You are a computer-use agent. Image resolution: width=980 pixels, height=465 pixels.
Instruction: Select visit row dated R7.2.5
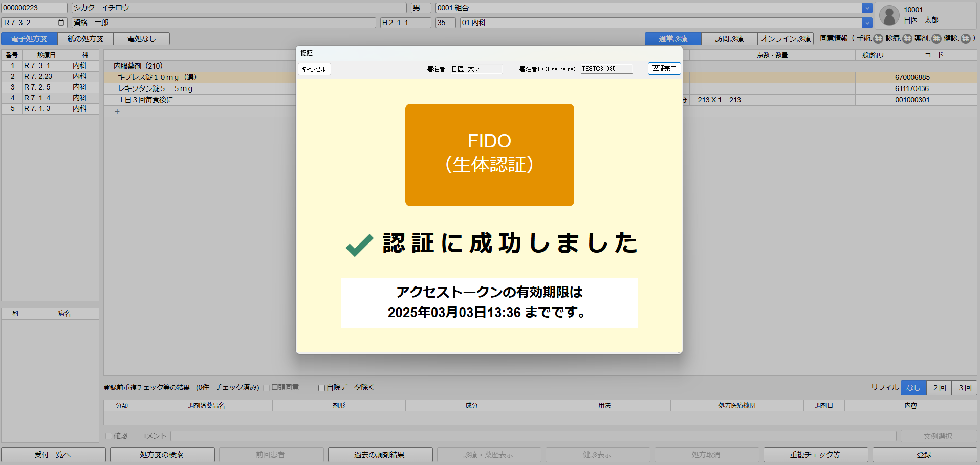50,87
